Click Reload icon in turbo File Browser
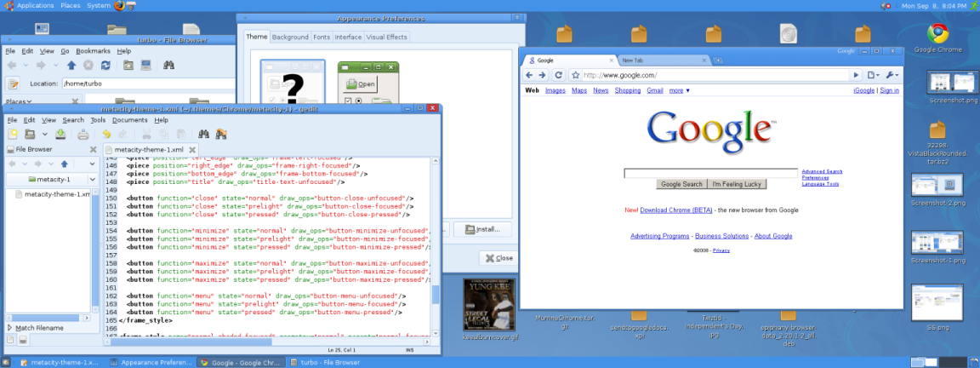The width and height of the screenshot is (980, 368). pos(105,65)
